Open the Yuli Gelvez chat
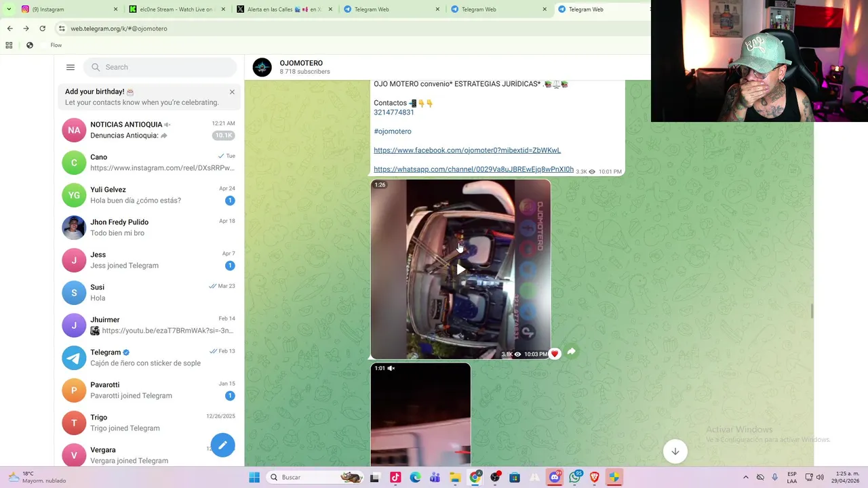Image resolution: width=868 pixels, height=488 pixels. point(149,195)
